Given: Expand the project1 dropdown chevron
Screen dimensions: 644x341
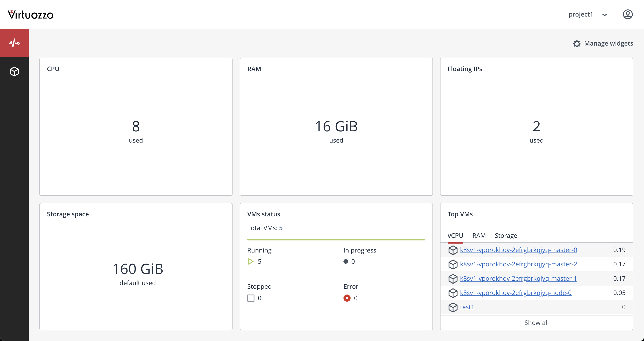Looking at the screenshot, I should (x=604, y=15).
